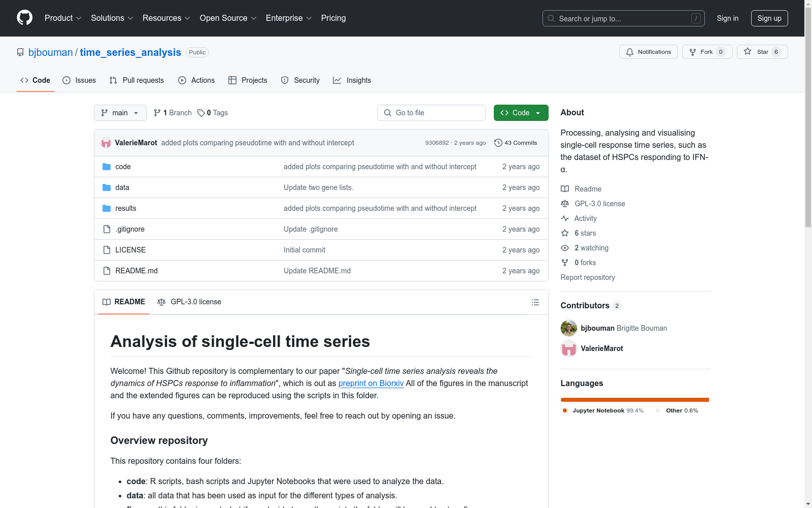
Task: Click the branch icon beside 1 Branch
Action: click(157, 113)
